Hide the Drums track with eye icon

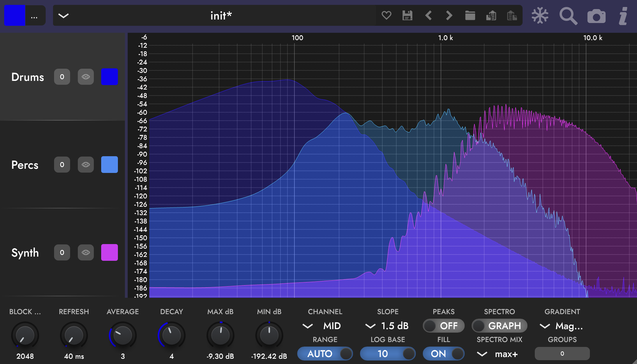pyautogui.click(x=85, y=77)
